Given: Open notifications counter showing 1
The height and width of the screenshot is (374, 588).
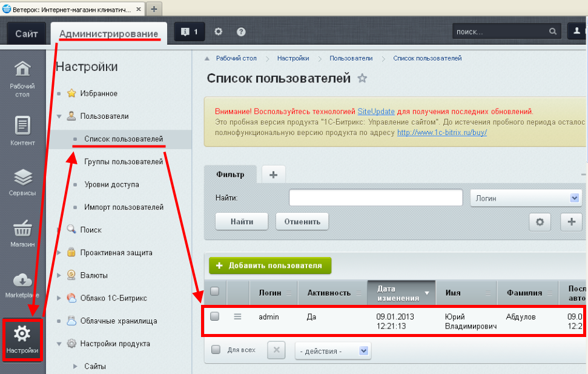Looking at the screenshot, I should coord(190,32).
